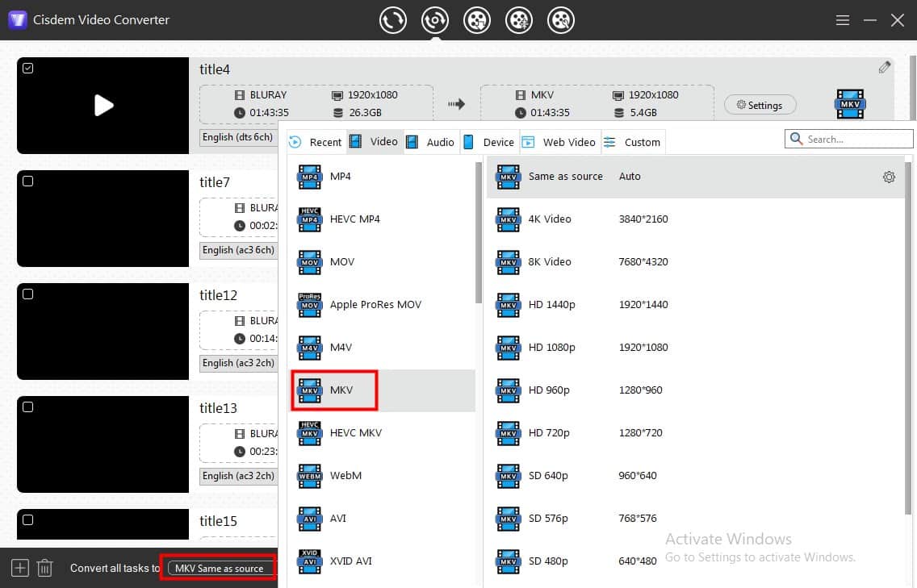Select the Blu-ray Ripper tool icon

point(435,20)
